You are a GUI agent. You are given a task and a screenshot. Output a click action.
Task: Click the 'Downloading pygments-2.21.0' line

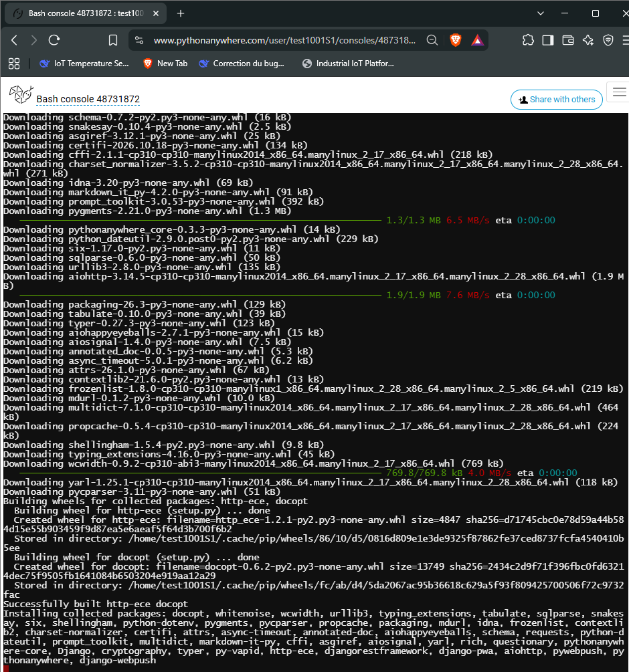pos(147,211)
